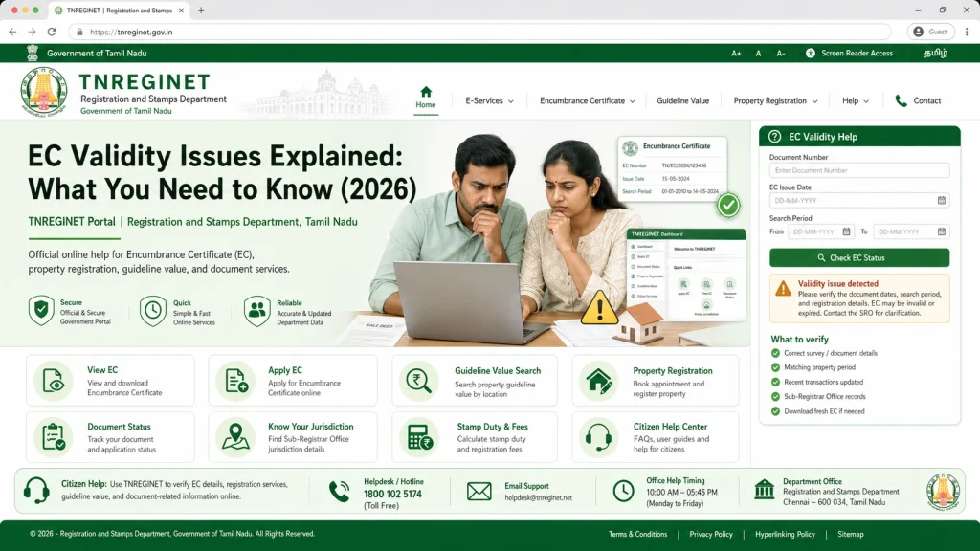980x551 pixels.
Task: Toggle the 'Download fresh EC if needed' checkmark
Action: (775, 411)
